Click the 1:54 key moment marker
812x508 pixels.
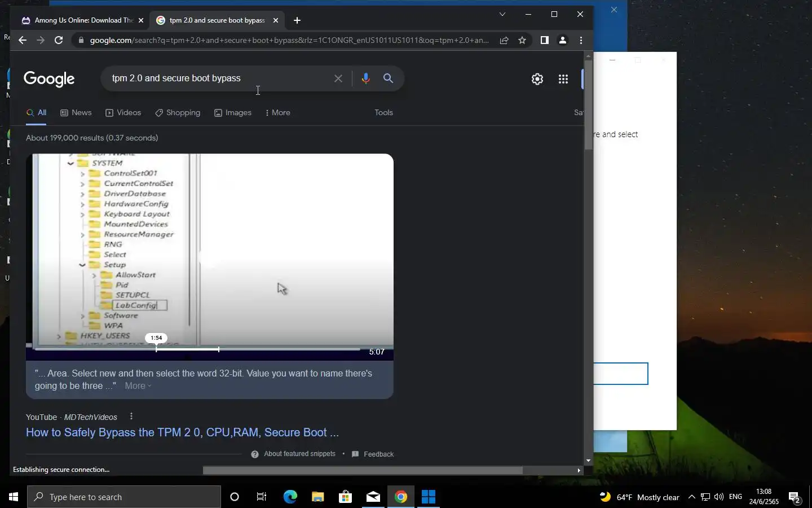[x=156, y=338]
